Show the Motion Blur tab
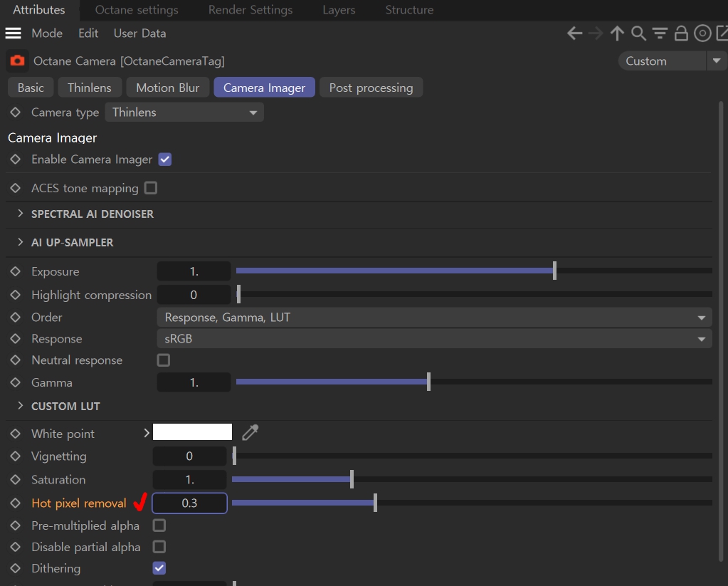Image resolution: width=728 pixels, height=586 pixels. (x=168, y=88)
